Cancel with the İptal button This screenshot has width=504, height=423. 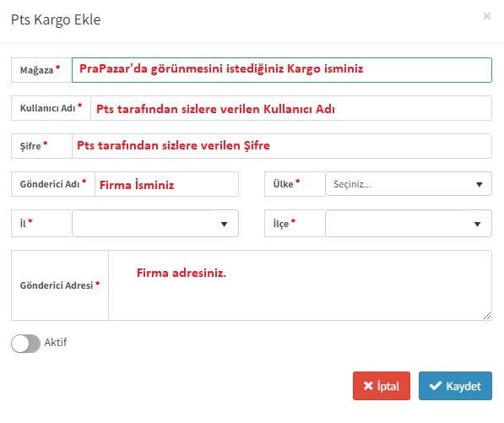382,386
